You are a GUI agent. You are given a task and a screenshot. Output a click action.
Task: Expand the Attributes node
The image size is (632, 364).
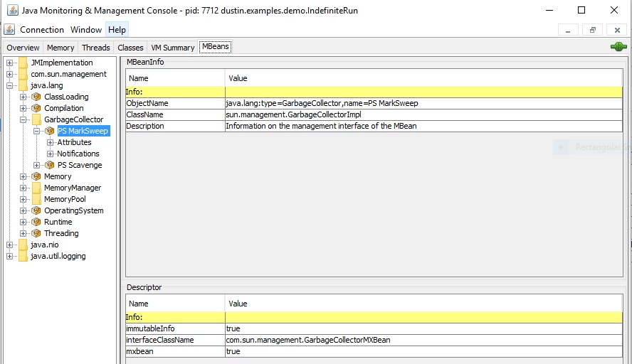[x=51, y=142]
